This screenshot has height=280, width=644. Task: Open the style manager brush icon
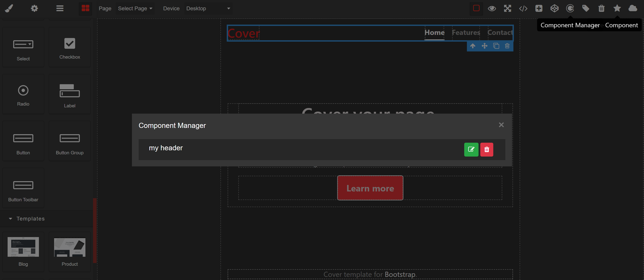coord(9,8)
